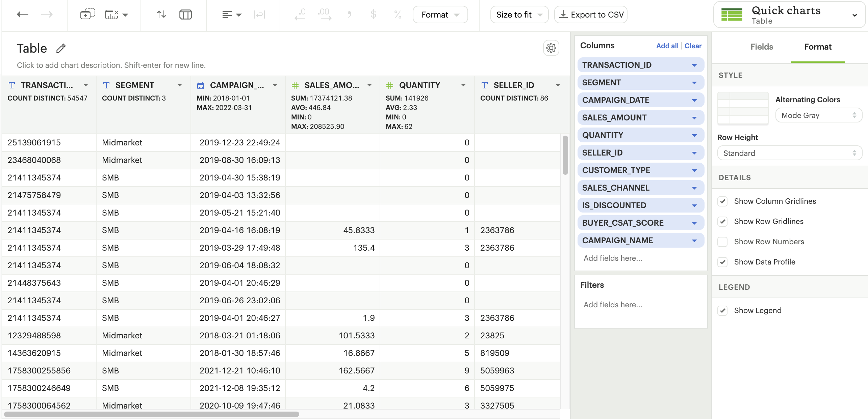Click the Add all columns link
Viewport: 868px width, 419px height.
(667, 46)
